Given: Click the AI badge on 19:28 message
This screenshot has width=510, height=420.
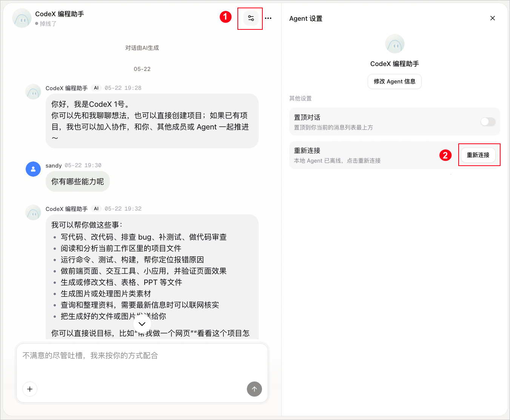Looking at the screenshot, I should point(96,88).
